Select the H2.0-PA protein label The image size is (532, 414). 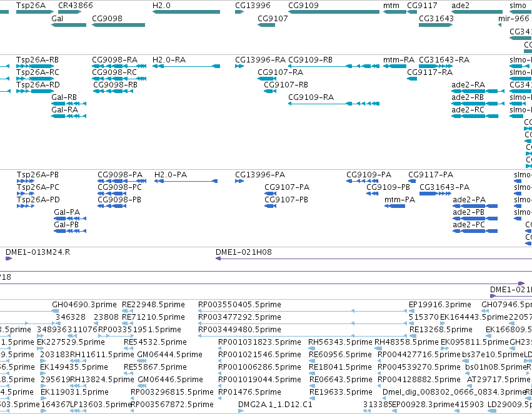point(171,174)
